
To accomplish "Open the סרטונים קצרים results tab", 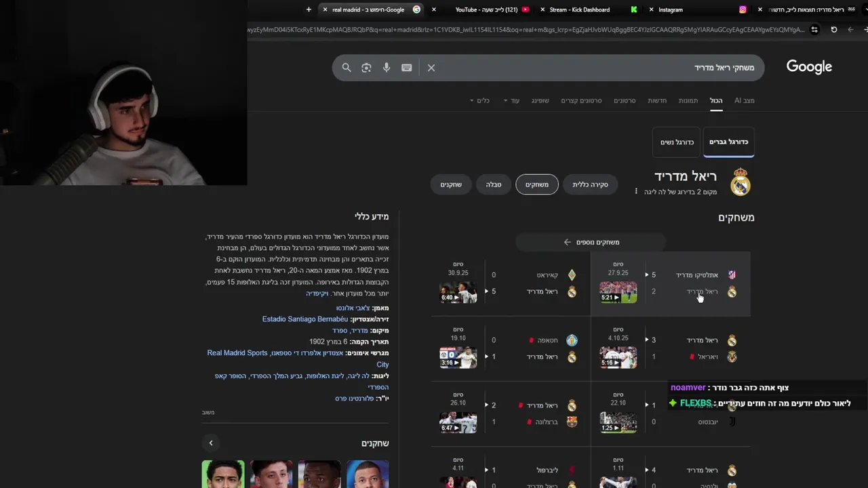I will pyautogui.click(x=581, y=100).
